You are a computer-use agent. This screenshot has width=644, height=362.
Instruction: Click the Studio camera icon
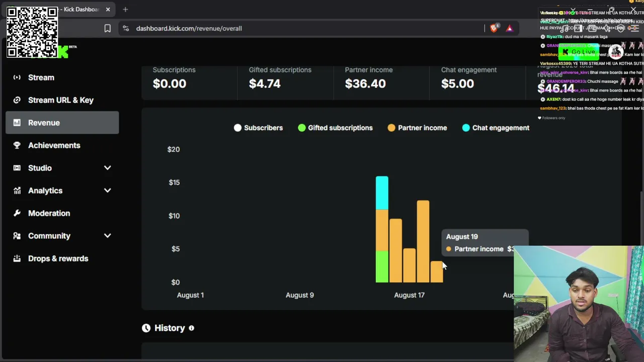point(17,168)
